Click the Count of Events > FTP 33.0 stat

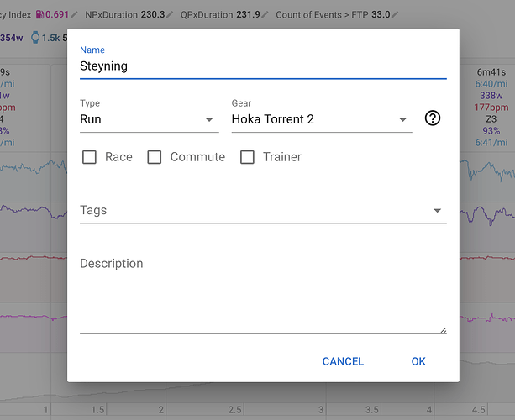[333, 14]
